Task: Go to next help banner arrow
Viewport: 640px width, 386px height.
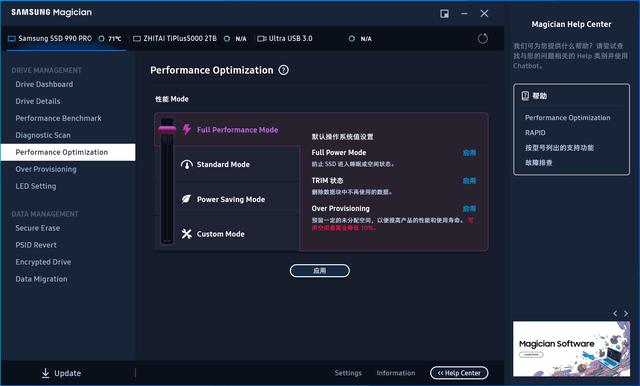Action: click(626, 313)
